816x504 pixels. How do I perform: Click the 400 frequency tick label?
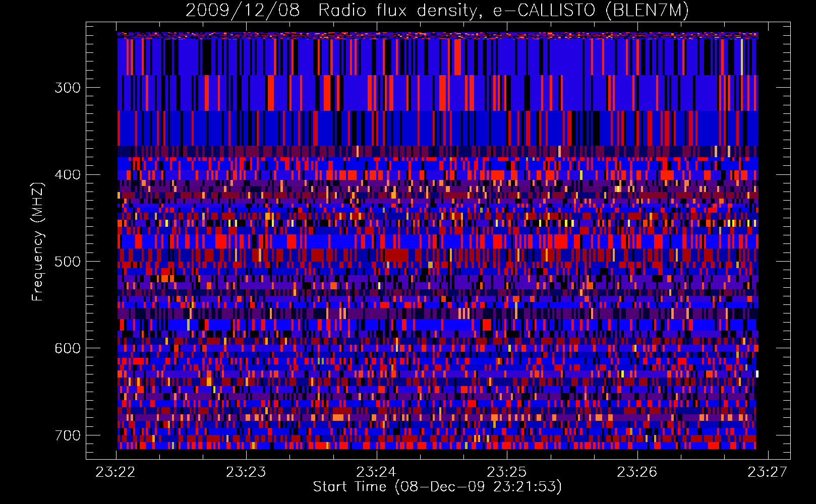[68, 174]
